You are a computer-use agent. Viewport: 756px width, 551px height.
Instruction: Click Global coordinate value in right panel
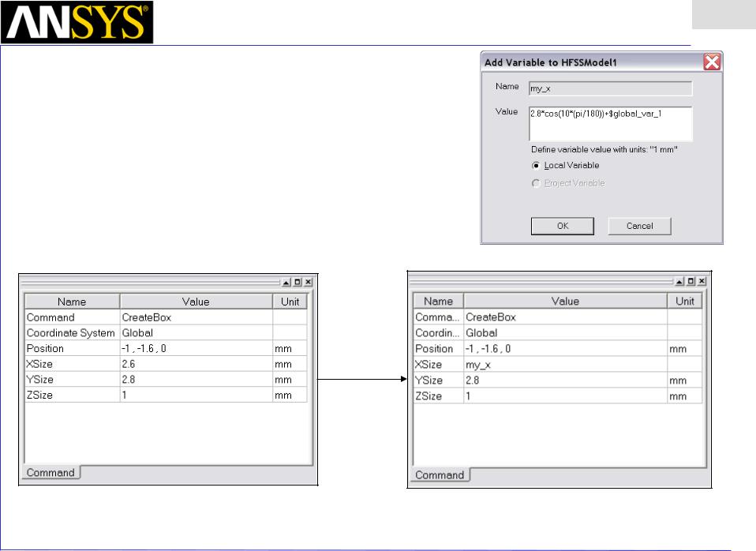pos(565,333)
